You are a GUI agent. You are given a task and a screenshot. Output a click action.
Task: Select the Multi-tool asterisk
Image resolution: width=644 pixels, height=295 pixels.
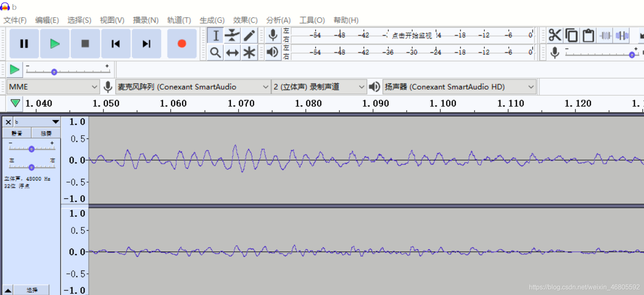[x=249, y=53]
